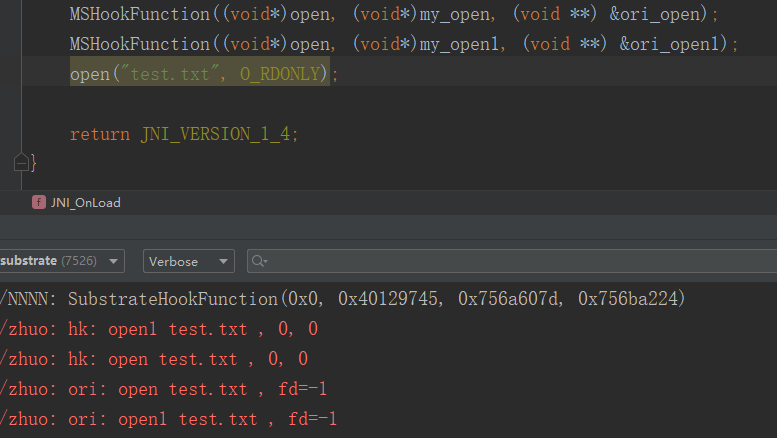Click the arrow on the substrate process selector
The width and height of the screenshot is (777, 438).
point(113,262)
